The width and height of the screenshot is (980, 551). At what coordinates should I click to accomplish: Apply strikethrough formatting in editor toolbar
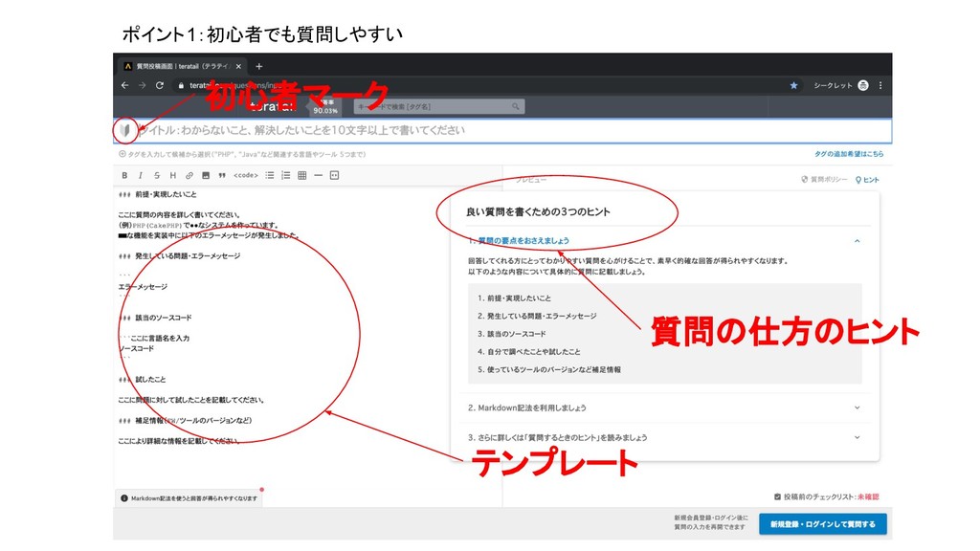[x=157, y=176]
